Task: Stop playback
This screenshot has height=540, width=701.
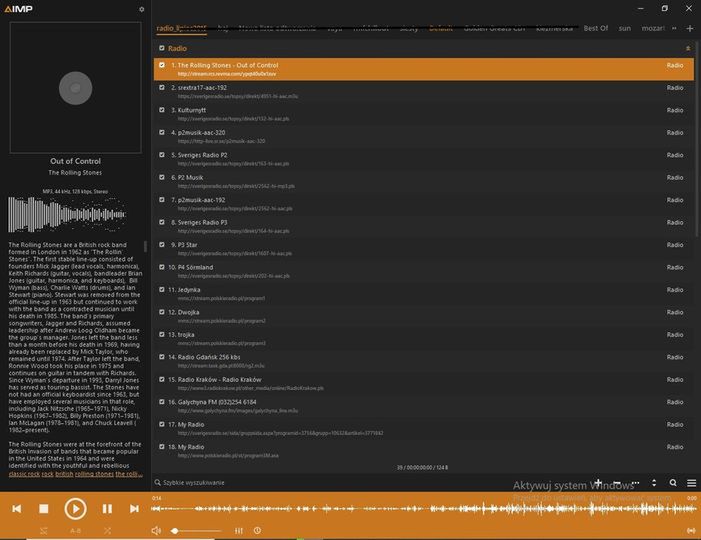Action: (x=44, y=509)
